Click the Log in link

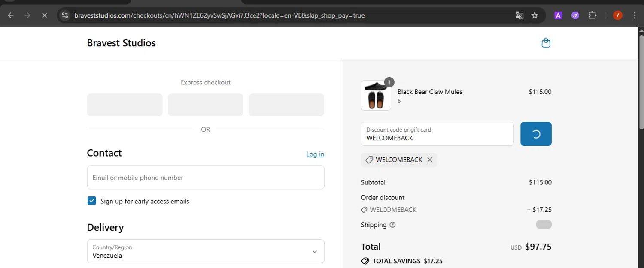pyautogui.click(x=315, y=154)
